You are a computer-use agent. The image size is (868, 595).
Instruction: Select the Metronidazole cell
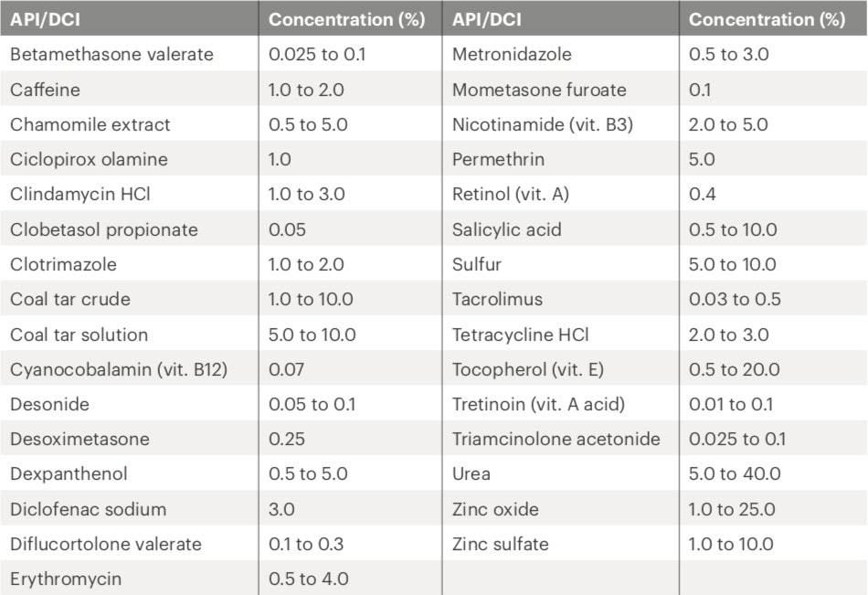[x=512, y=55]
